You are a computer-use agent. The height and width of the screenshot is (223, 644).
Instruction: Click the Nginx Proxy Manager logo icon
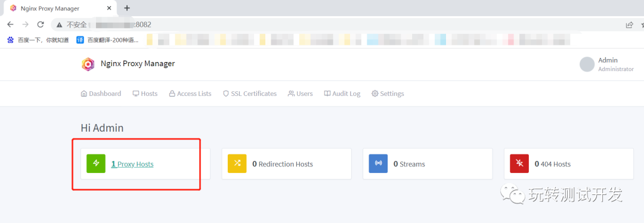88,64
